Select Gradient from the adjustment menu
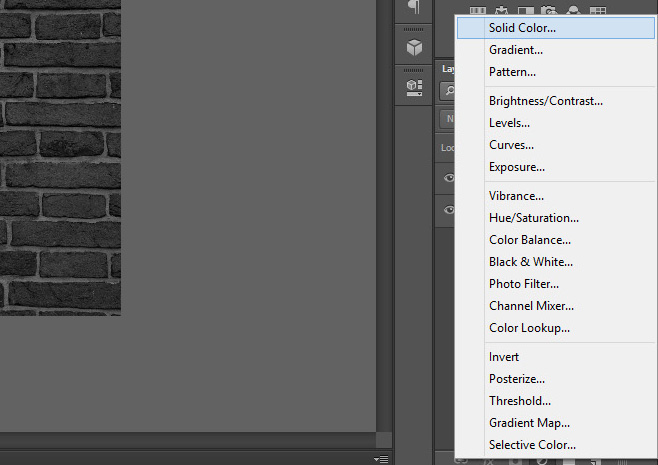This screenshot has height=465, width=658. click(x=516, y=50)
